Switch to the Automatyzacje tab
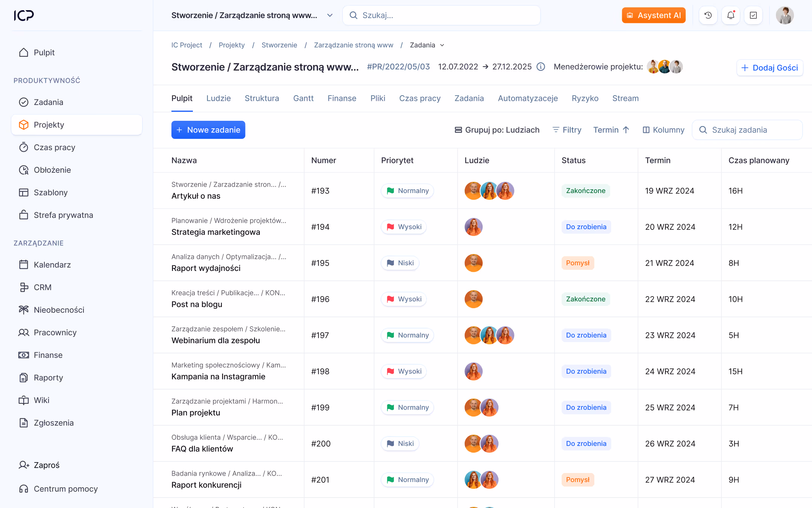The height and width of the screenshot is (508, 812). click(x=527, y=98)
